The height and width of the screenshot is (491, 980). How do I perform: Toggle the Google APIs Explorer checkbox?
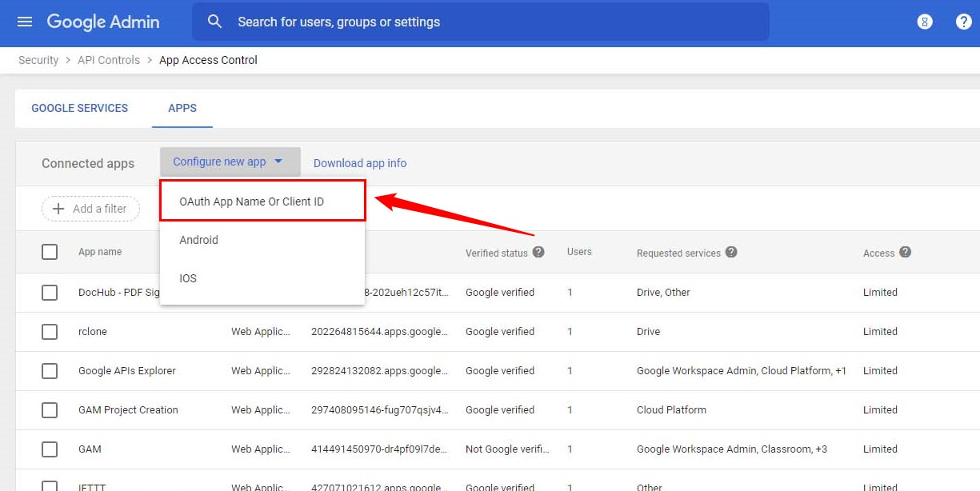pos(50,370)
